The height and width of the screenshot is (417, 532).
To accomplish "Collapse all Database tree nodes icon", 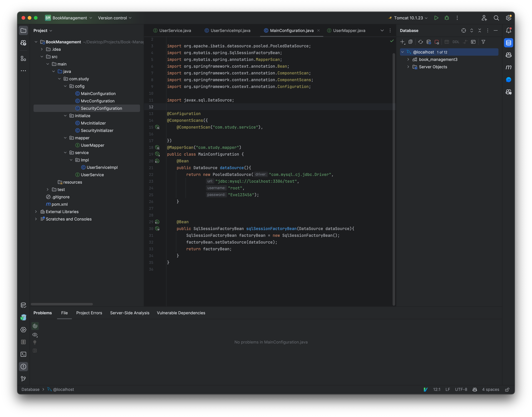I will [480, 30].
